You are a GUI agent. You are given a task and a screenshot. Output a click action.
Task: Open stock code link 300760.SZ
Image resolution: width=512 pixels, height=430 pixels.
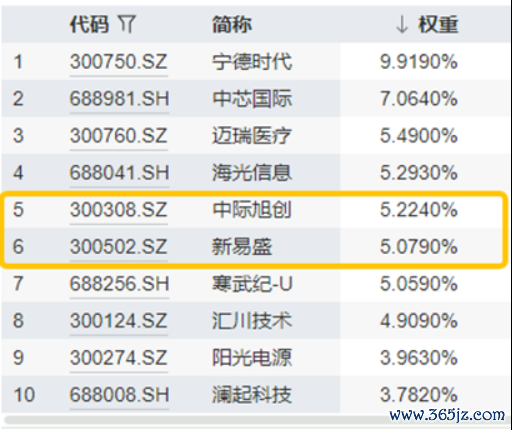118,136
